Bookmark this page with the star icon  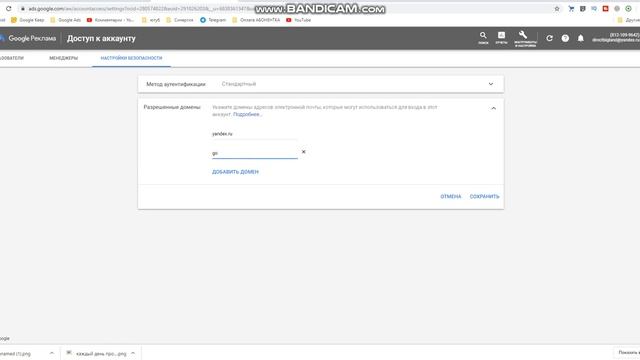557,9
